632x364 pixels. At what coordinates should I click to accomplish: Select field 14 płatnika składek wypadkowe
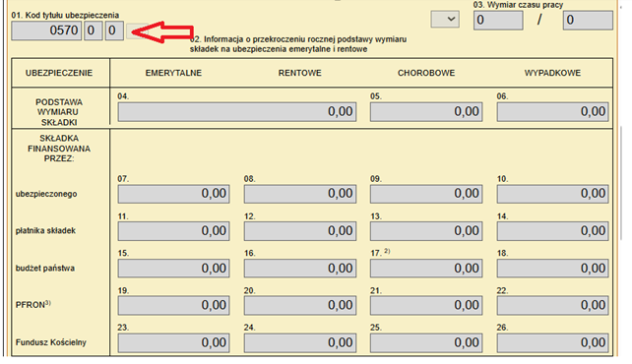tap(552, 231)
